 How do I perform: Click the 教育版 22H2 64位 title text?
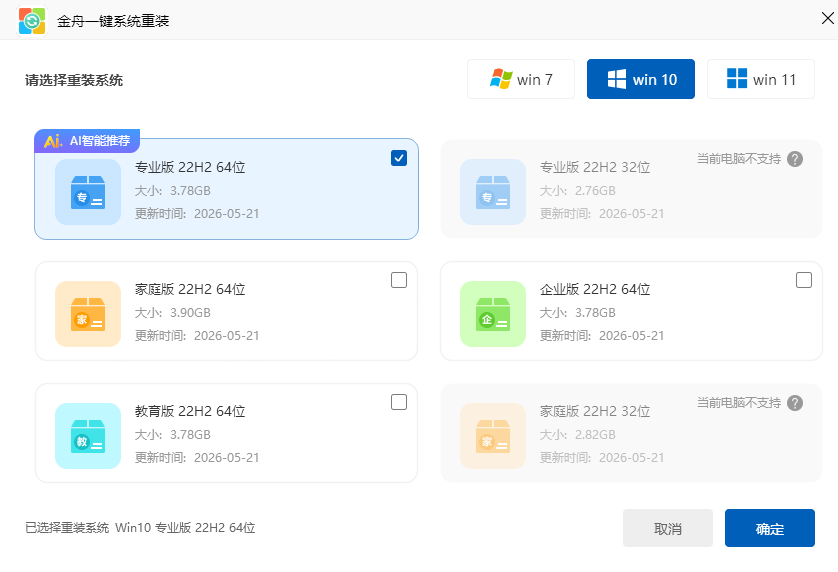pos(190,411)
